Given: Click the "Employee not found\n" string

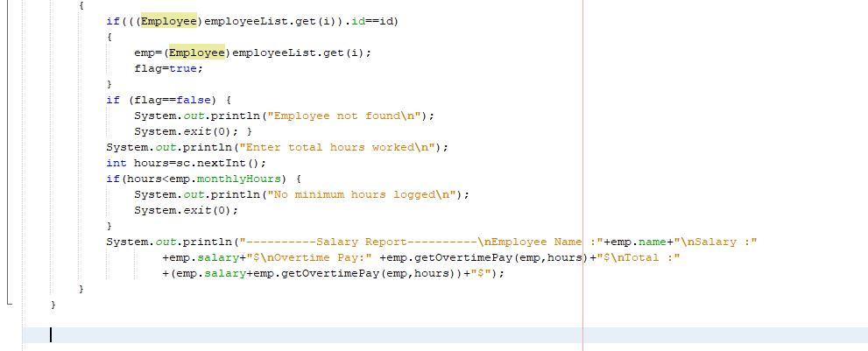Looking at the screenshot, I should tap(343, 116).
